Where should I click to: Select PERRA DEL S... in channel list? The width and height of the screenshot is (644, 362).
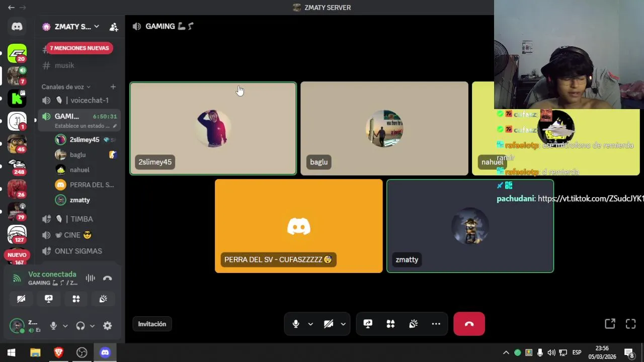click(86, 185)
